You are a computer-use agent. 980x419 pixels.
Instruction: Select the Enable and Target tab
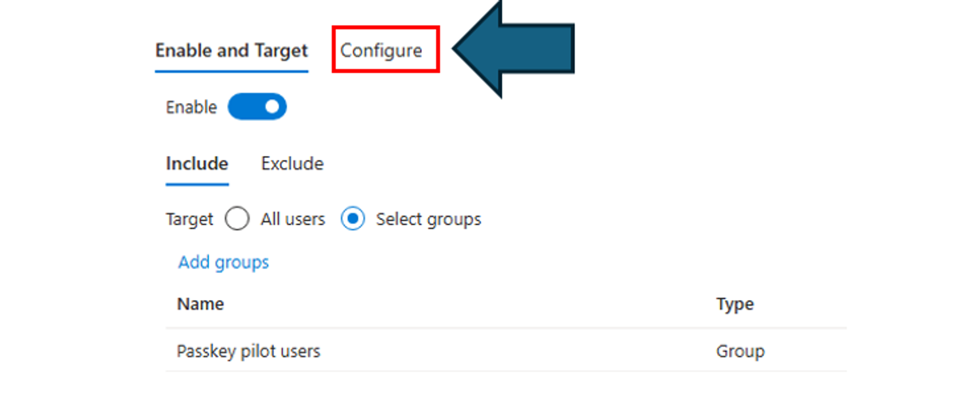coord(231,50)
